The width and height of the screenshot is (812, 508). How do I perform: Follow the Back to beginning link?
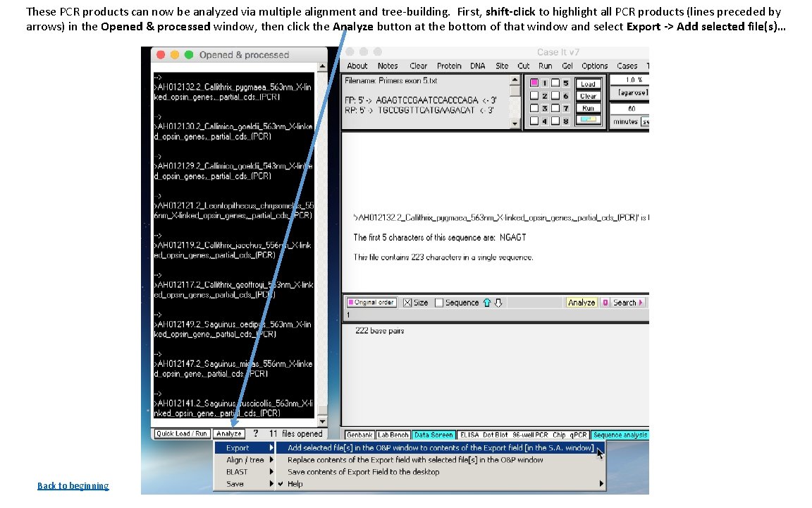click(x=73, y=485)
